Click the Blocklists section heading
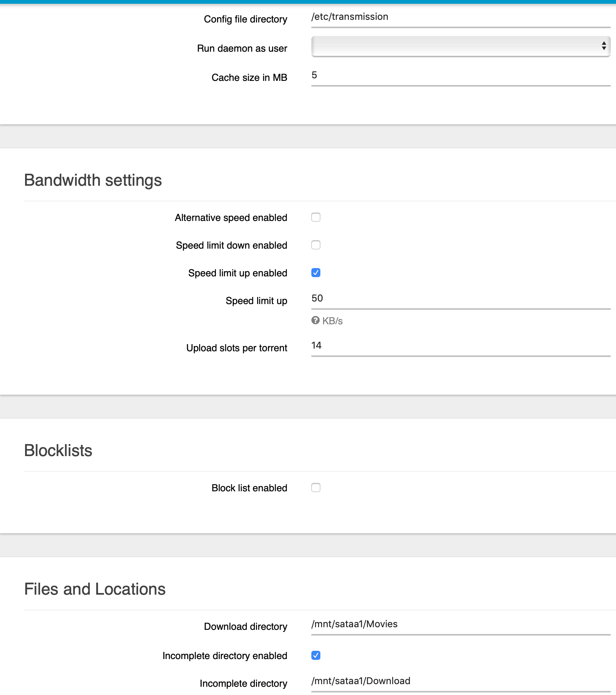Viewport: 616px width, 695px height. point(58,450)
